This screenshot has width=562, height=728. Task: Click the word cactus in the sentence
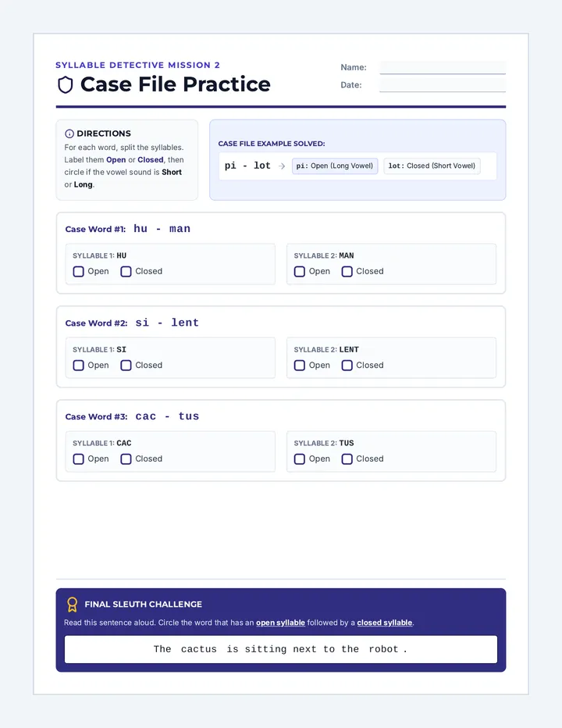tap(198, 649)
